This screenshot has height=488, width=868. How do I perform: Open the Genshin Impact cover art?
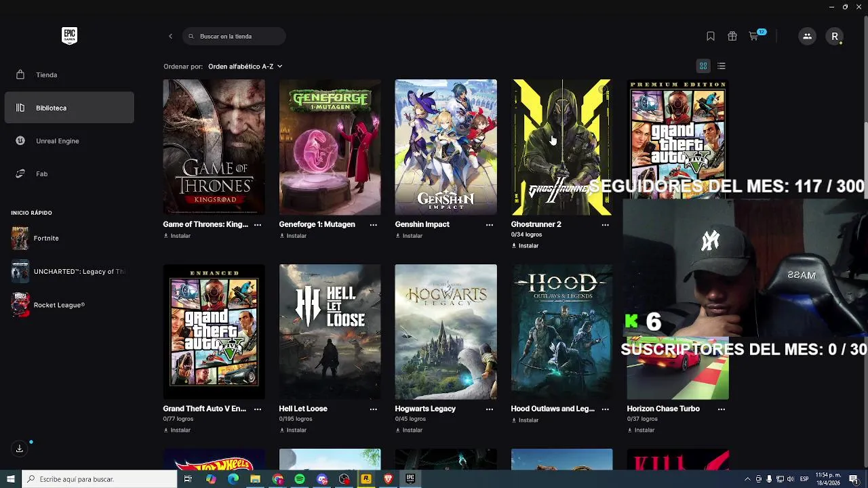(x=446, y=147)
